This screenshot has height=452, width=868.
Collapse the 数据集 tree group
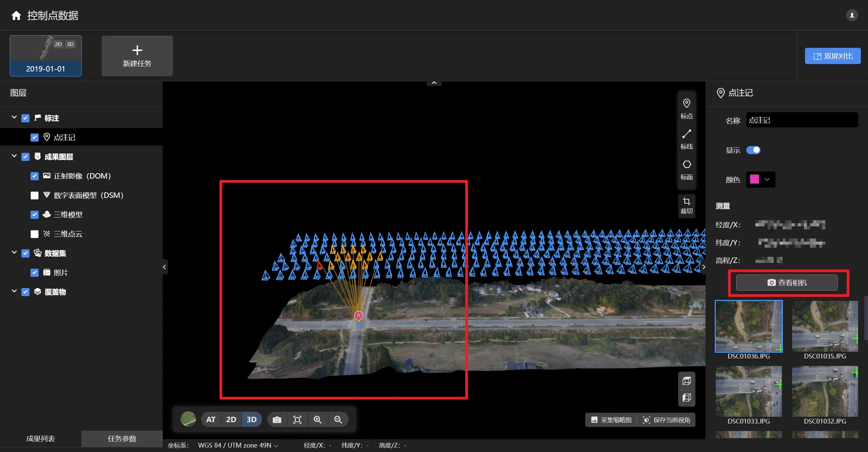click(x=14, y=253)
